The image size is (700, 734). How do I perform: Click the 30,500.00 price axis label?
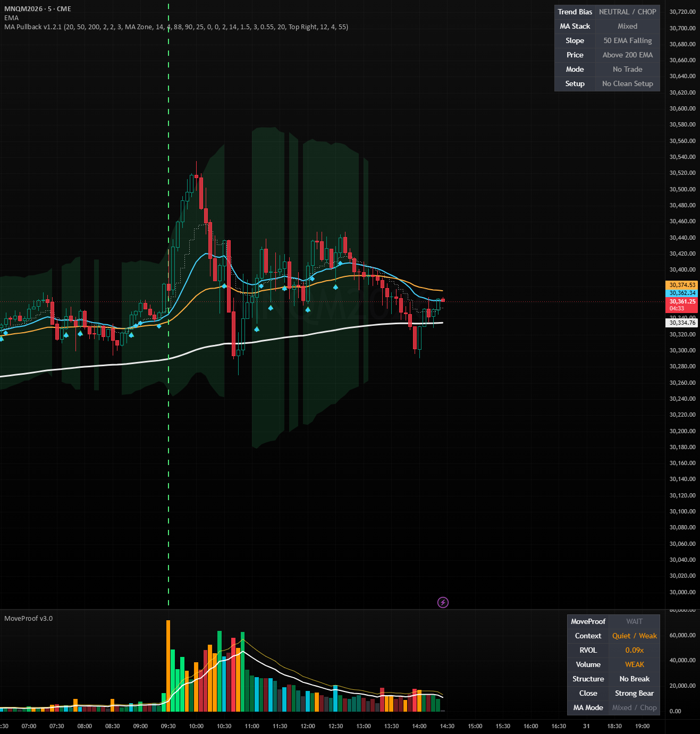[682, 189]
